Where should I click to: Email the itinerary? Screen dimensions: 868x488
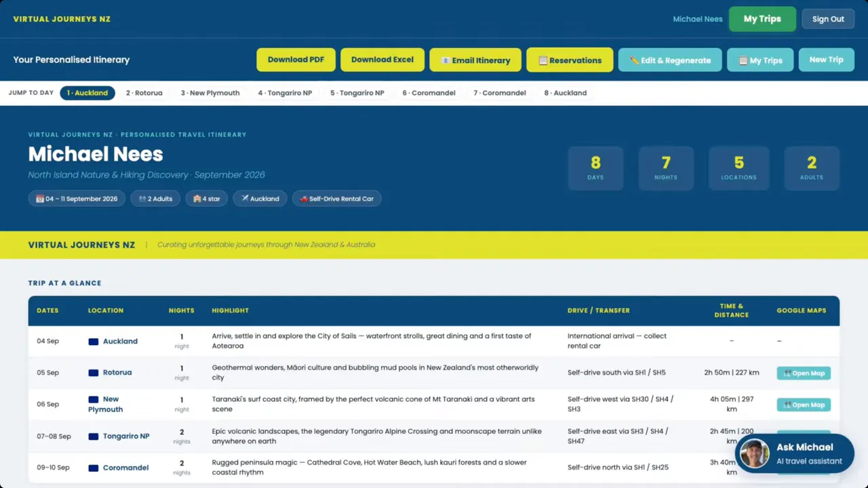(475, 60)
